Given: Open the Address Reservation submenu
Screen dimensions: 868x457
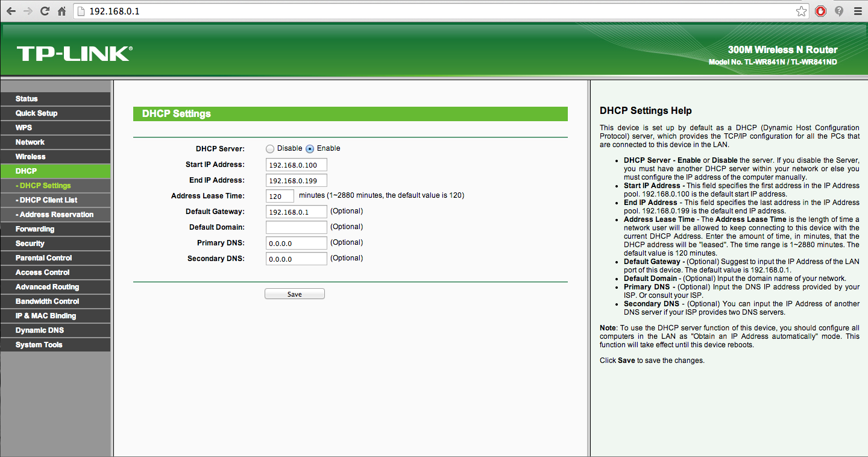Looking at the screenshot, I should tap(55, 215).
